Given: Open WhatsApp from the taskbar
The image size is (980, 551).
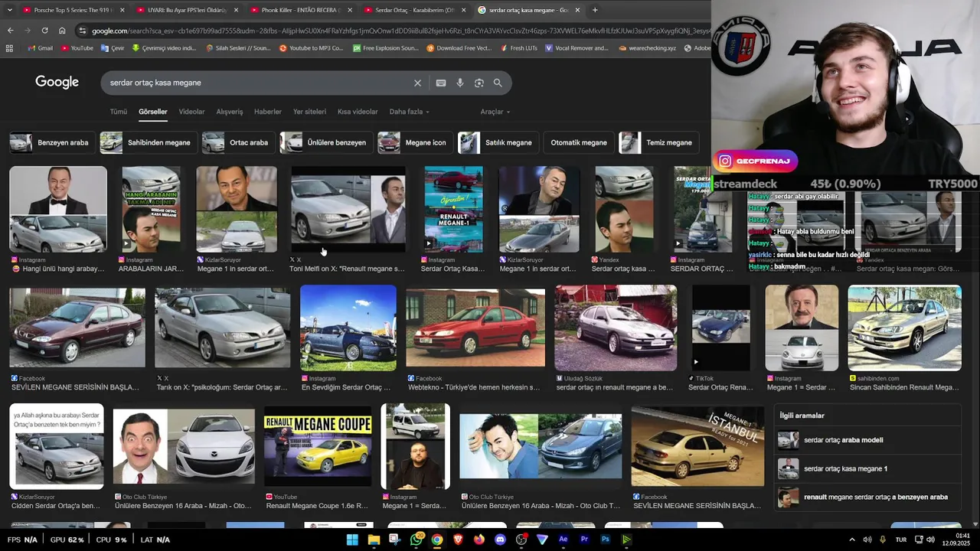Looking at the screenshot, I should 416,540.
